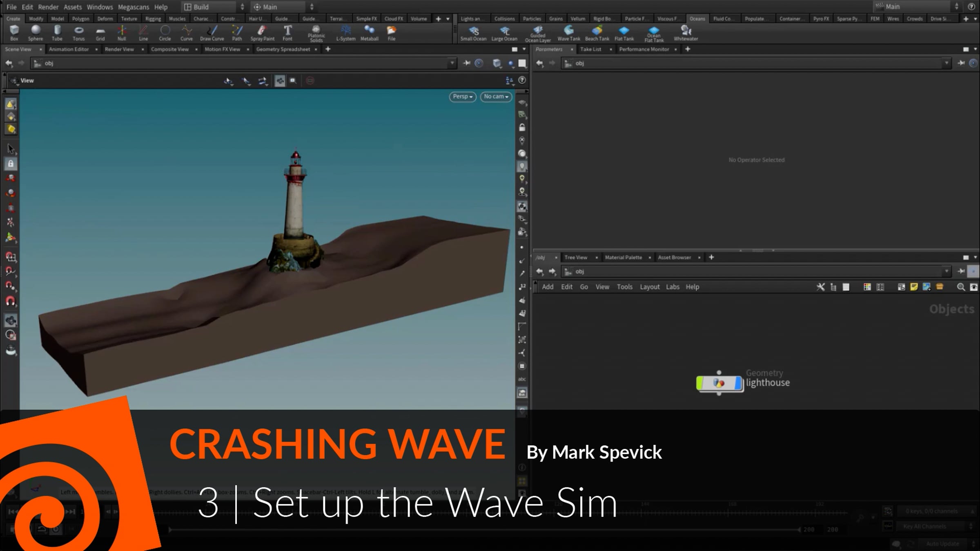Click Tools in network editor menu

tap(624, 287)
